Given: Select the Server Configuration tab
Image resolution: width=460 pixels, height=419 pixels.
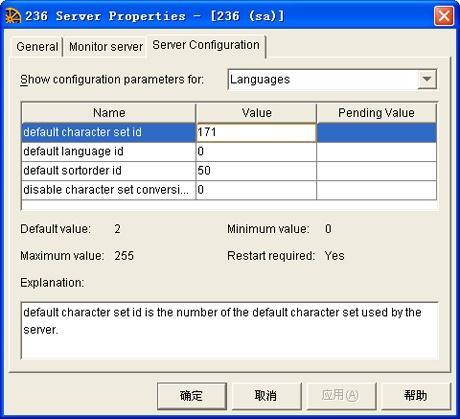Looking at the screenshot, I should (x=206, y=45).
